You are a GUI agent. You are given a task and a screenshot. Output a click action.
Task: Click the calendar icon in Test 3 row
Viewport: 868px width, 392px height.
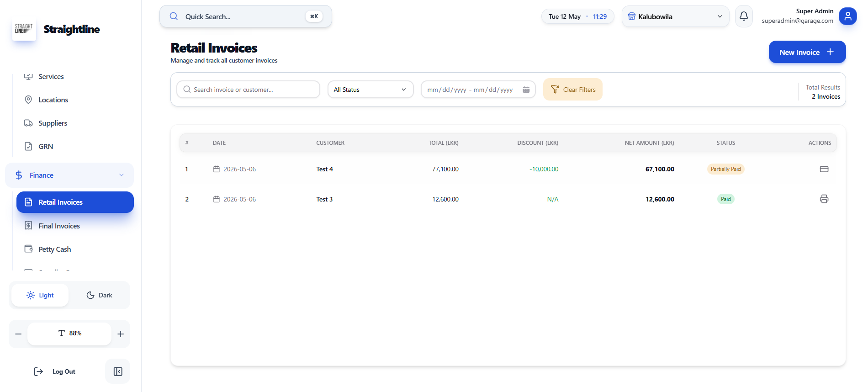pyautogui.click(x=217, y=199)
